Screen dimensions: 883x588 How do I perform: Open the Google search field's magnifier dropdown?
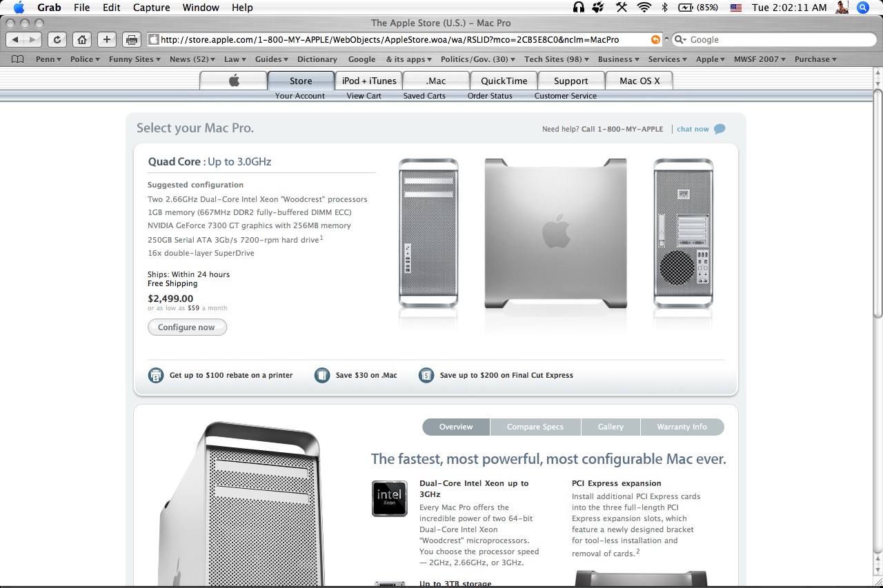682,40
